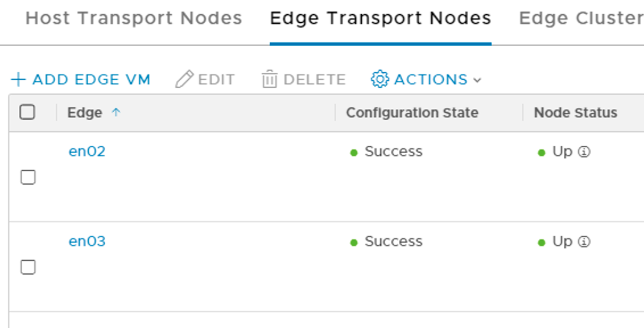This screenshot has width=644, height=328.
Task: Select the Edge Transport Nodes tab
Action: tap(380, 18)
